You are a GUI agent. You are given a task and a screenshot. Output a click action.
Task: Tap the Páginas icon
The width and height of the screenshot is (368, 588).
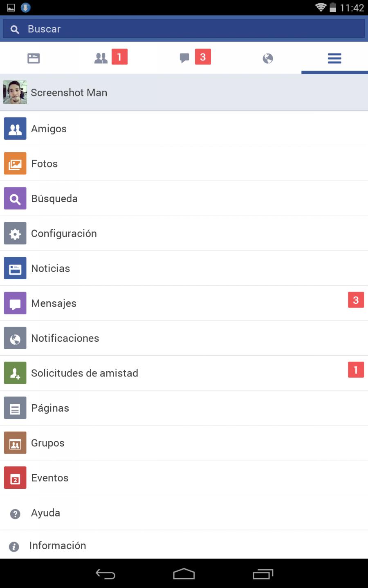(x=15, y=408)
